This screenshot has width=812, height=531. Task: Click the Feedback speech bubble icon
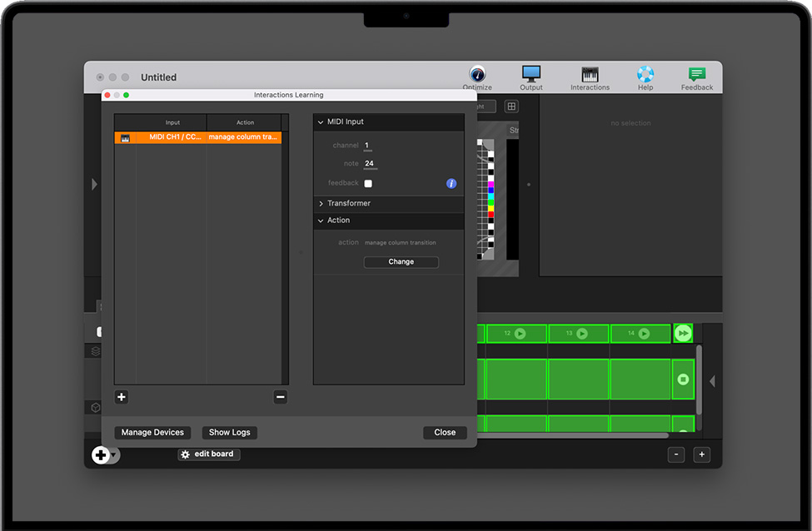click(x=697, y=74)
